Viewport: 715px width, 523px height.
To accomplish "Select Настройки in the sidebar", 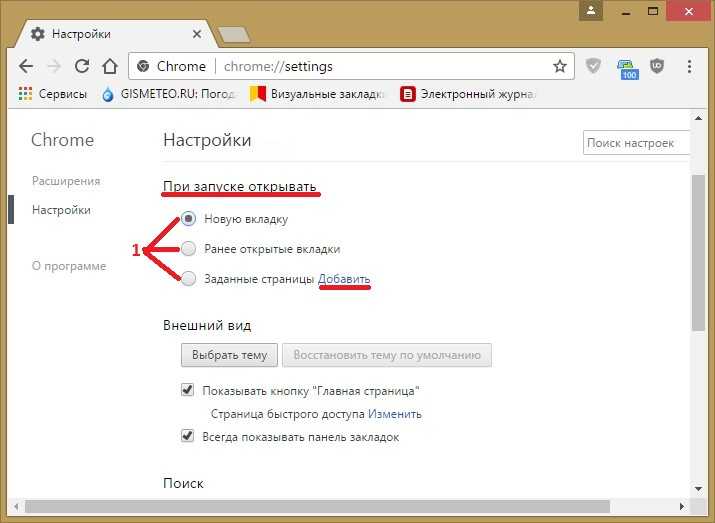I will (x=61, y=210).
